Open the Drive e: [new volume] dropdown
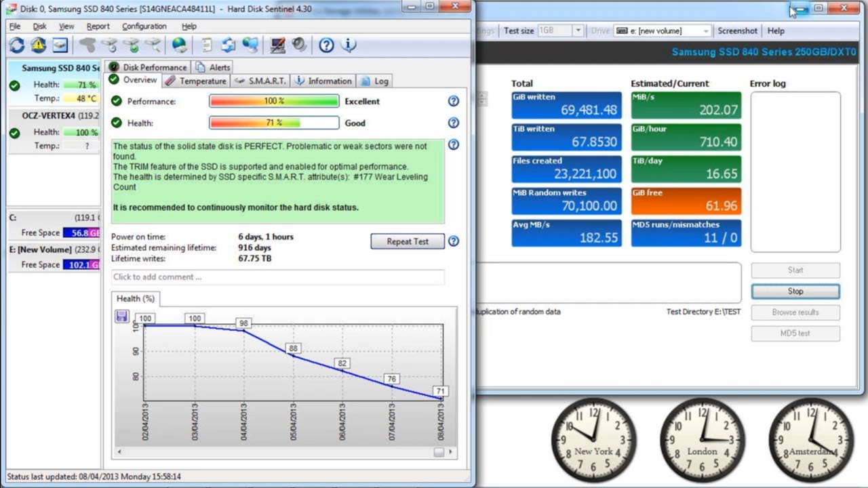The image size is (868, 488). [705, 30]
